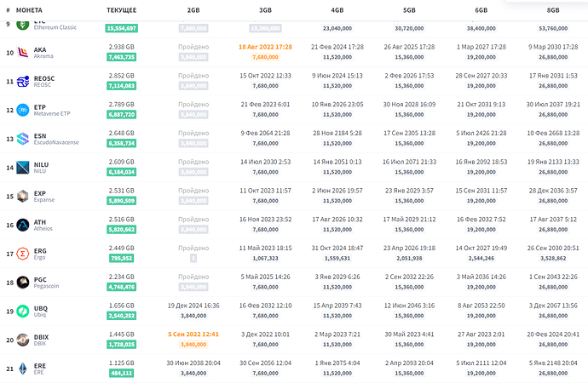Click the 3GB column header

265,10
